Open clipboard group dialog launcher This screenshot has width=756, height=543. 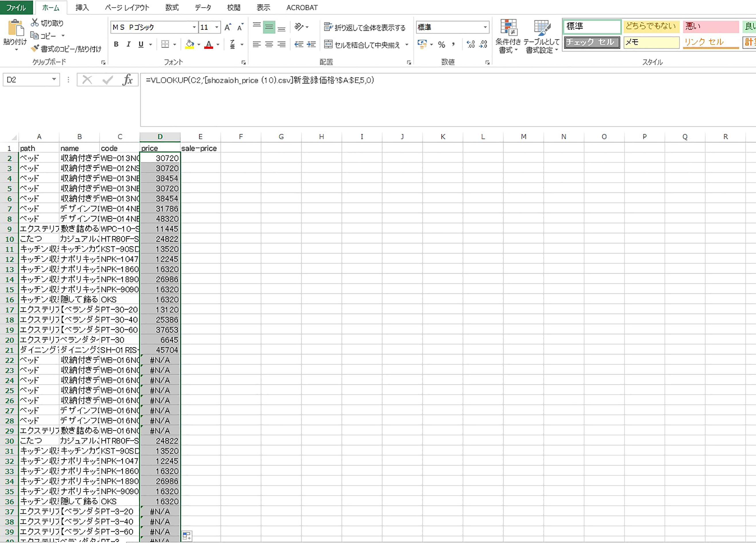103,62
